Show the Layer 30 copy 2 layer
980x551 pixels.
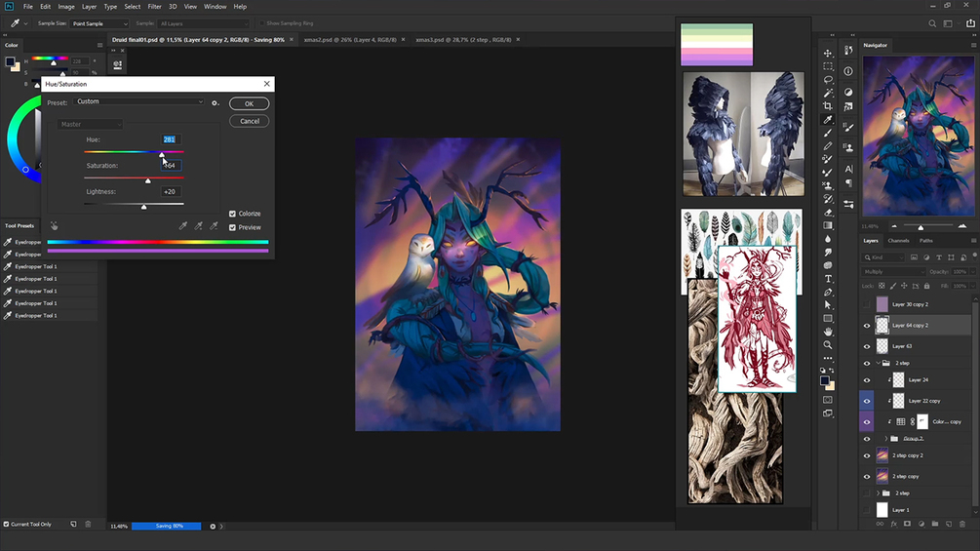coord(867,304)
